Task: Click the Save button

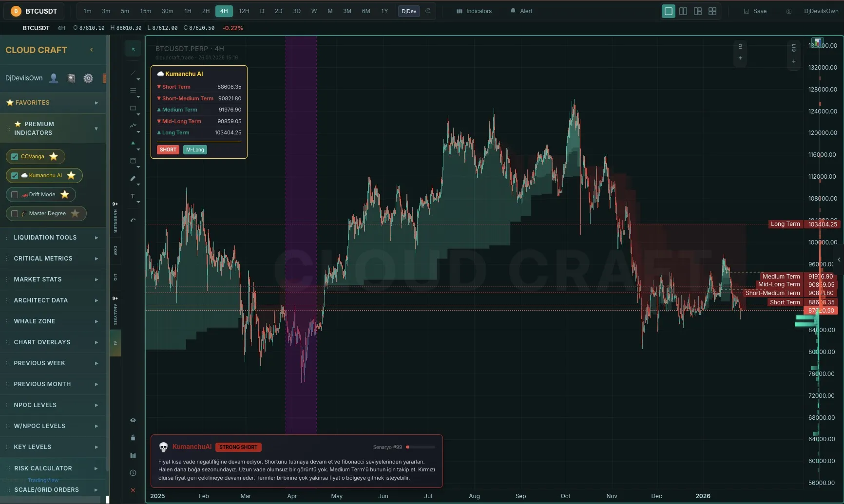Action: click(755, 11)
